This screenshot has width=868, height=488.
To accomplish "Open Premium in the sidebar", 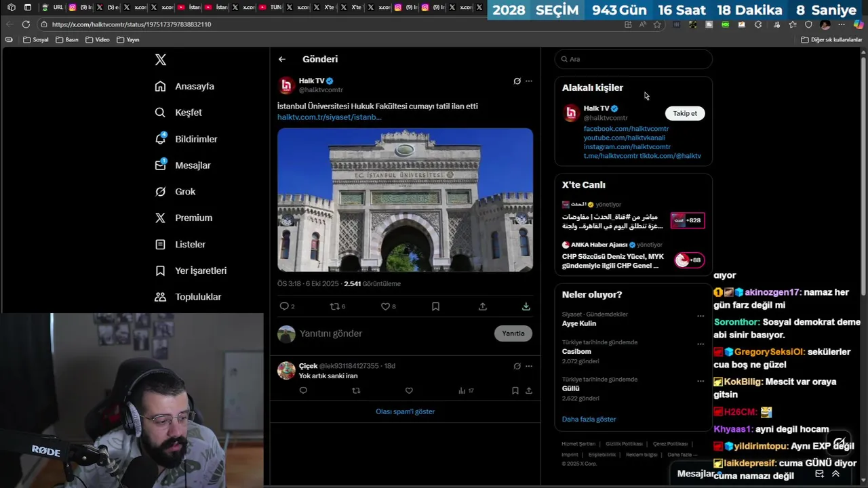I will click(184, 218).
